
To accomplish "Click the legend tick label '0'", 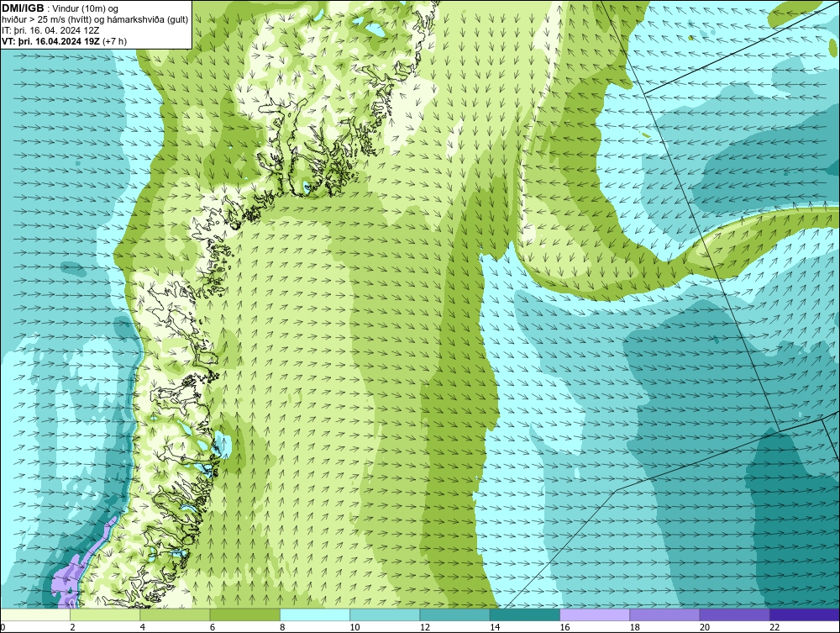I will [3, 627].
